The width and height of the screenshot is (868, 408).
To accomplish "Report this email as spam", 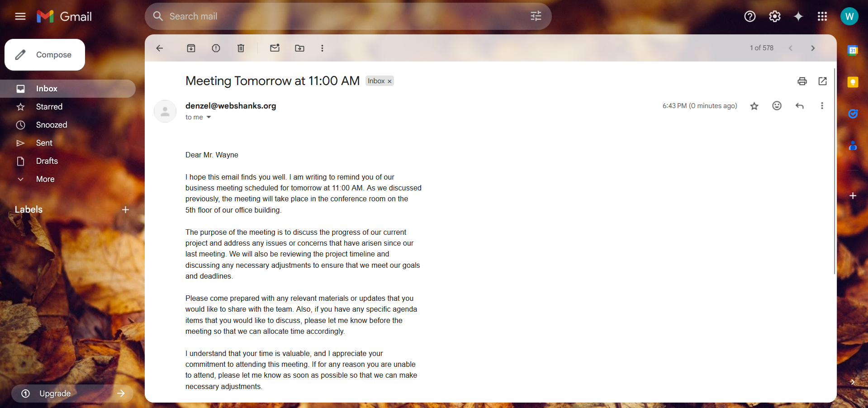I will [216, 48].
